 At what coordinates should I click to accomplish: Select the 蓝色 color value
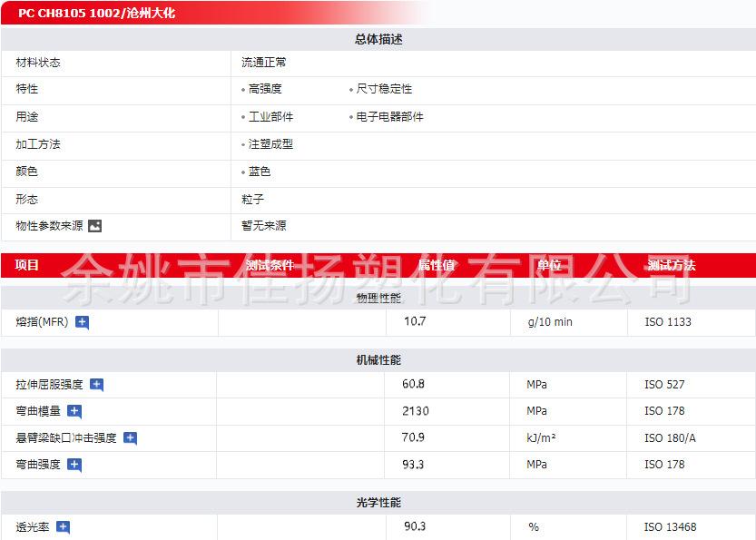260,172
